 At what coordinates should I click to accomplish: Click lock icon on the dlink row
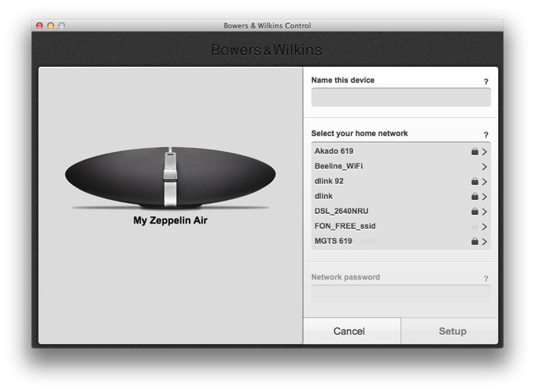pos(474,196)
